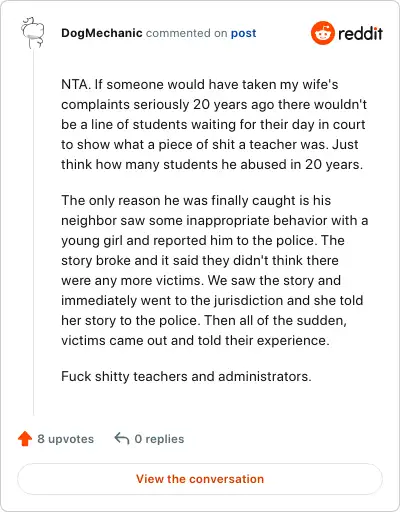Click the paragraph starting with 'NTA.'
Image resolution: width=400 pixels, height=512 pixels.
[x=214, y=124]
